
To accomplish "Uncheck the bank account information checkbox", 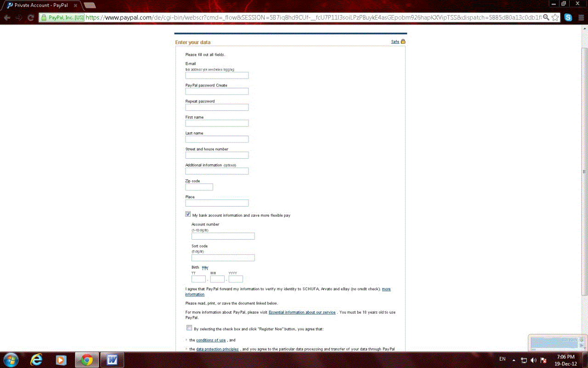I will pos(188,213).
